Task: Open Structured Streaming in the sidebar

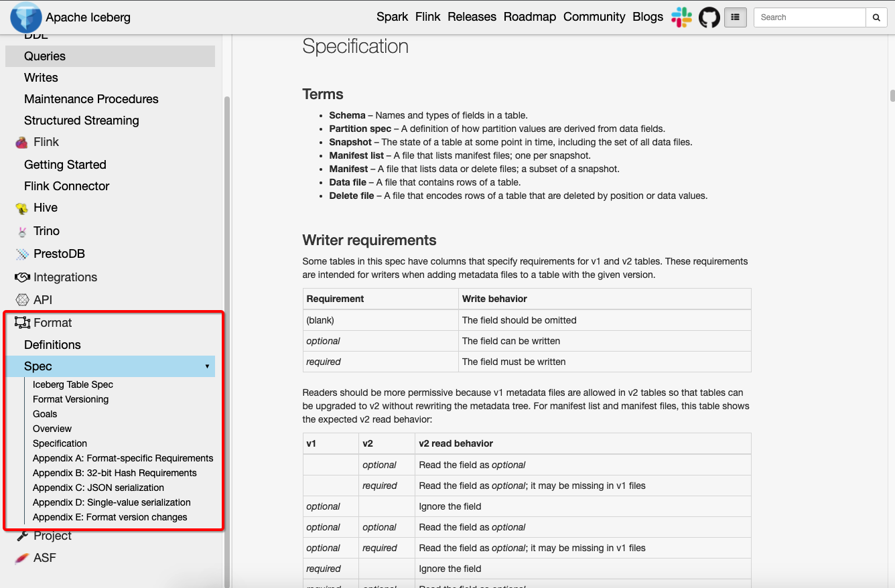Action: click(82, 121)
